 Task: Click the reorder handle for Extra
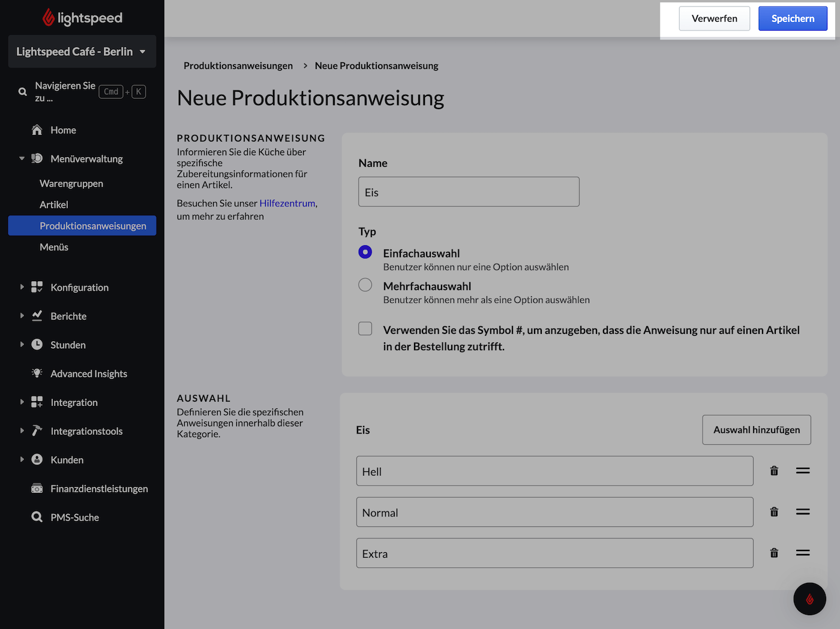[803, 553]
